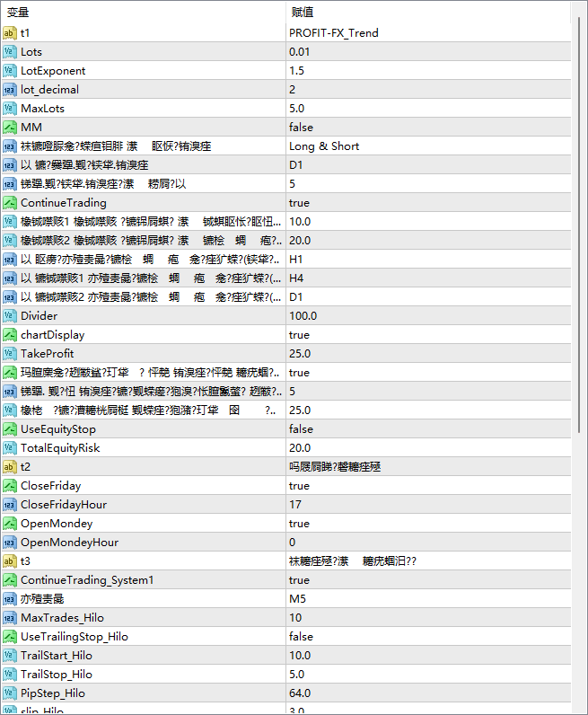This screenshot has width=588, height=715.
Task: Select the OpenMondeyHour value 0
Action: 292,543
